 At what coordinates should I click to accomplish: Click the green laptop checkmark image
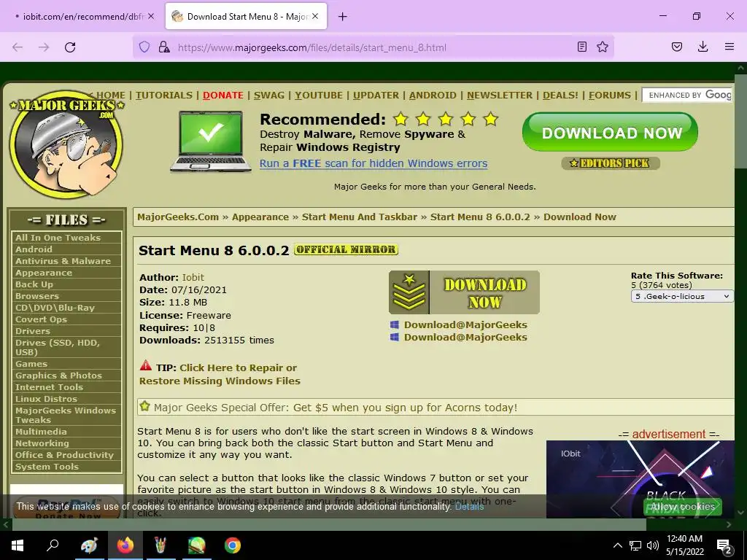coord(211,141)
